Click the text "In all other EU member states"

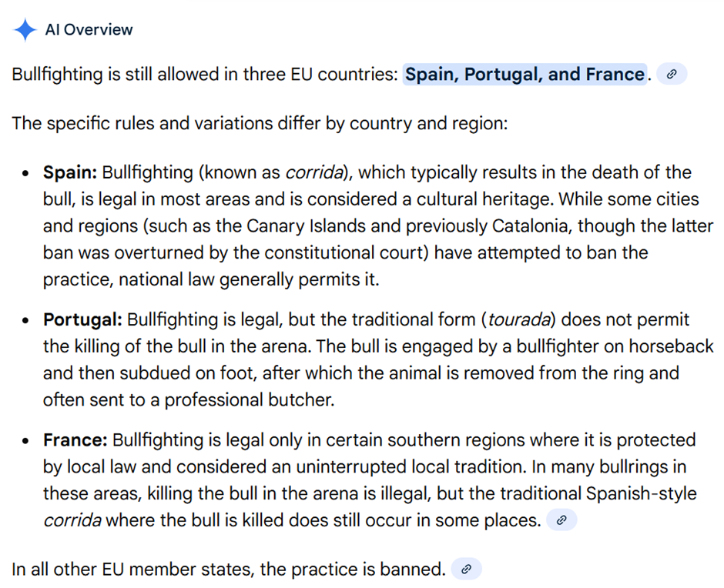click(127, 570)
